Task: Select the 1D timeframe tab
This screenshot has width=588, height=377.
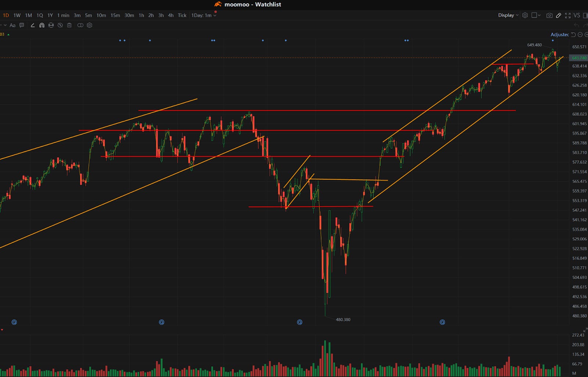Action: tap(6, 15)
